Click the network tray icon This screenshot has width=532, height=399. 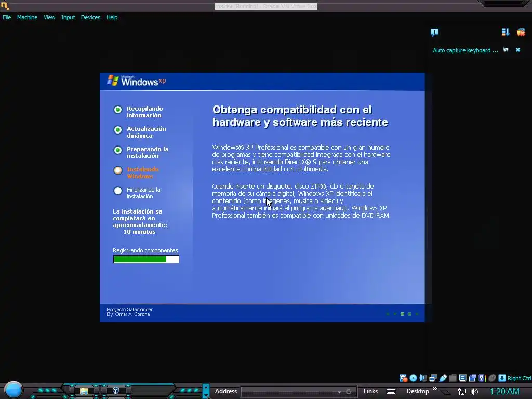click(462, 392)
